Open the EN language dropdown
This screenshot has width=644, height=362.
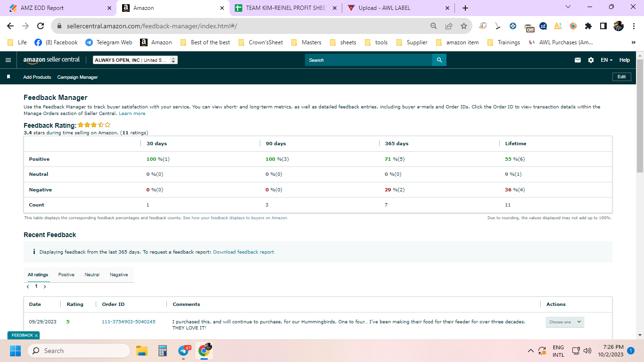click(607, 60)
